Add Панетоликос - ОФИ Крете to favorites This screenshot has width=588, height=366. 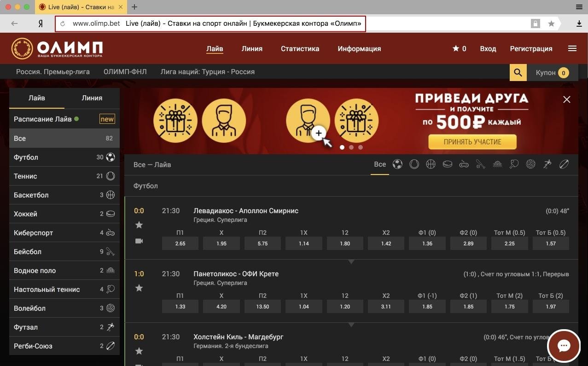pos(139,288)
